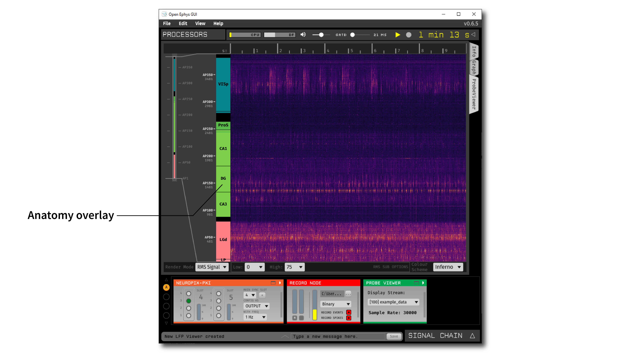Image resolution: width=644 pixels, height=358 pixels.
Task: Open the Inferno colour scheme dropdown
Action: 448,267
